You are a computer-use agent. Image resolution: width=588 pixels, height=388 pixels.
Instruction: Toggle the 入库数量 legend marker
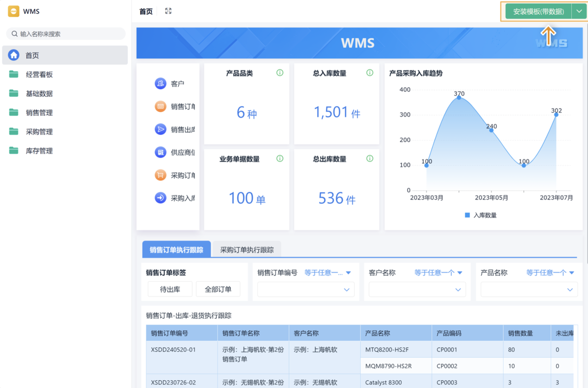[467, 215]
